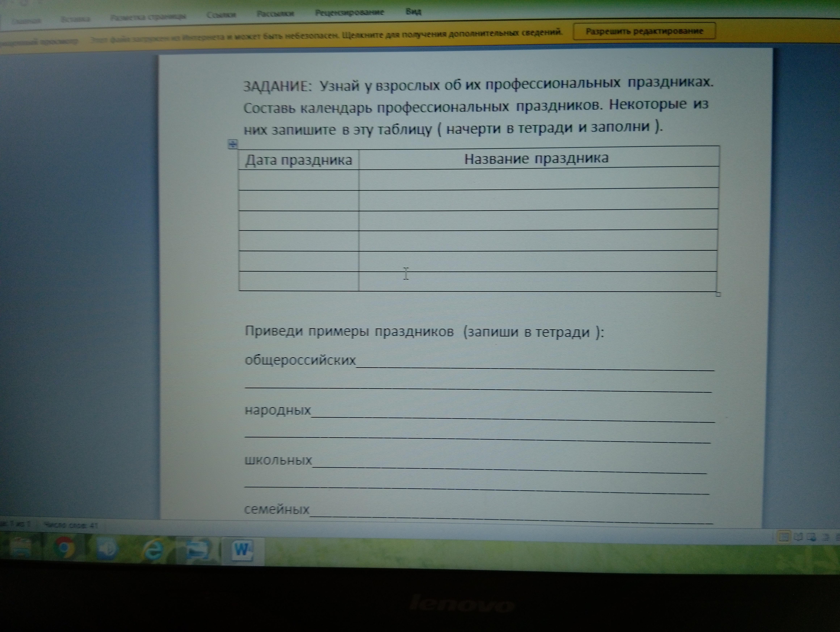Click the Разрешить редактирование button
This screenshot has height=632, width=840.
coord(644,31)
